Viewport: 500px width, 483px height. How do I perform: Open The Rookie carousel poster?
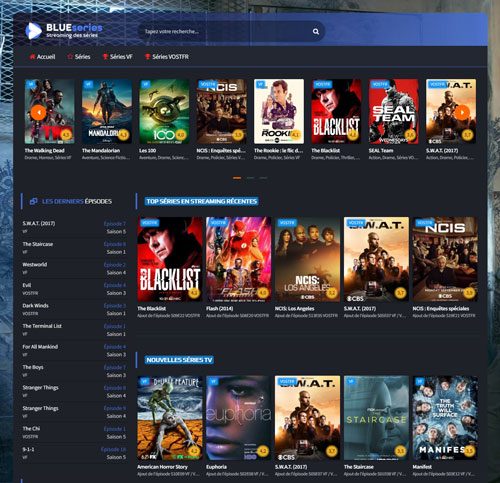coord(279,111)
